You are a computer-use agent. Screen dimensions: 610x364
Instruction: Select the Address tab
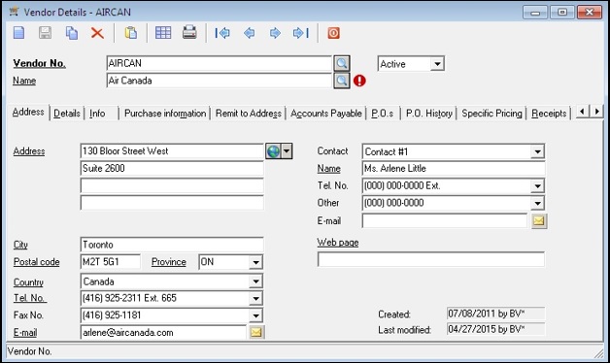pos(28,112)
